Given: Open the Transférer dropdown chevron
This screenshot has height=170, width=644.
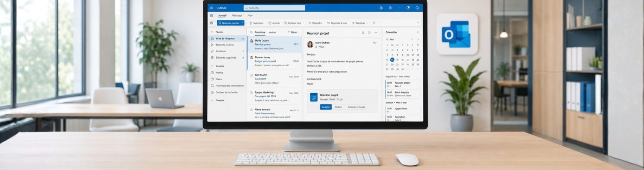Looking at the screenshot, I should pos(368,23).
